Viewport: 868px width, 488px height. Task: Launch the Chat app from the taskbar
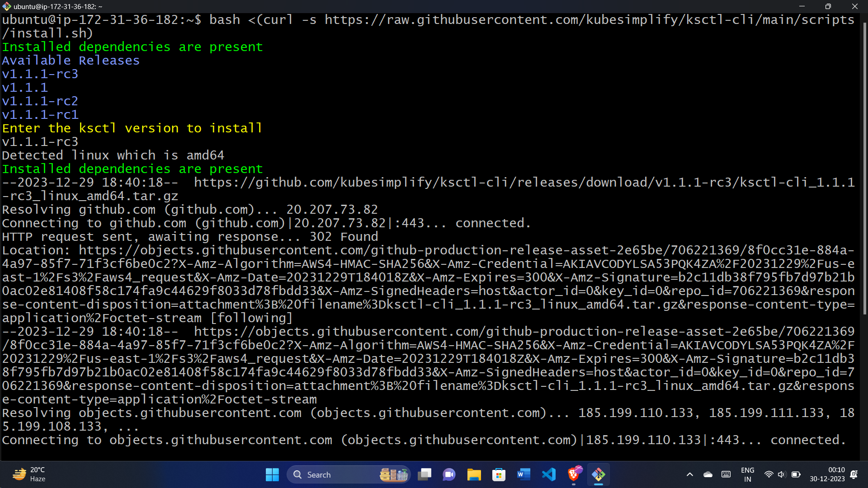tap(449, 474)
